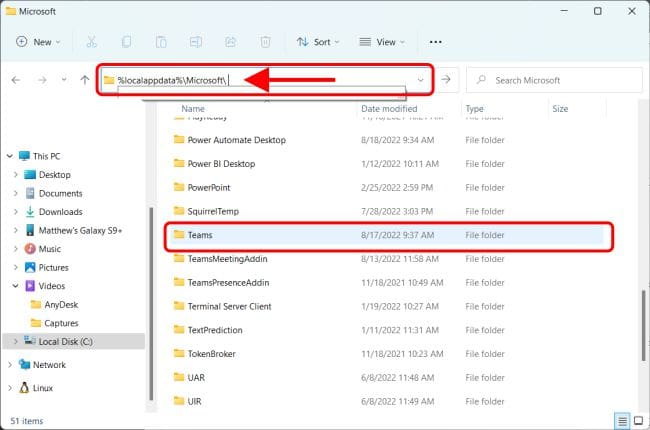Image resolution: width=650 pixels, height=430 pixels.
Task: Switch to details view icon in status bar
Action: 622,421
